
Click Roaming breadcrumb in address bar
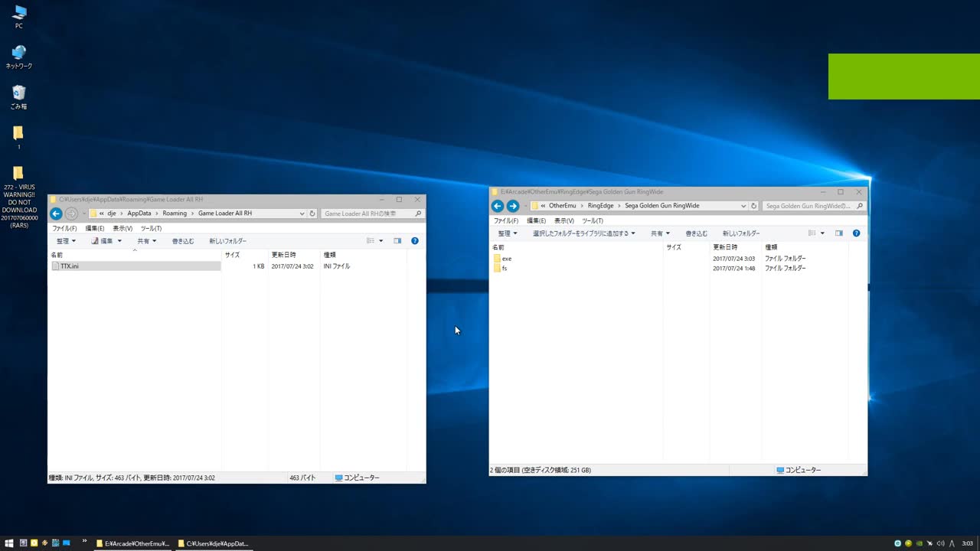pyautogui.click(x=175, y=214)
